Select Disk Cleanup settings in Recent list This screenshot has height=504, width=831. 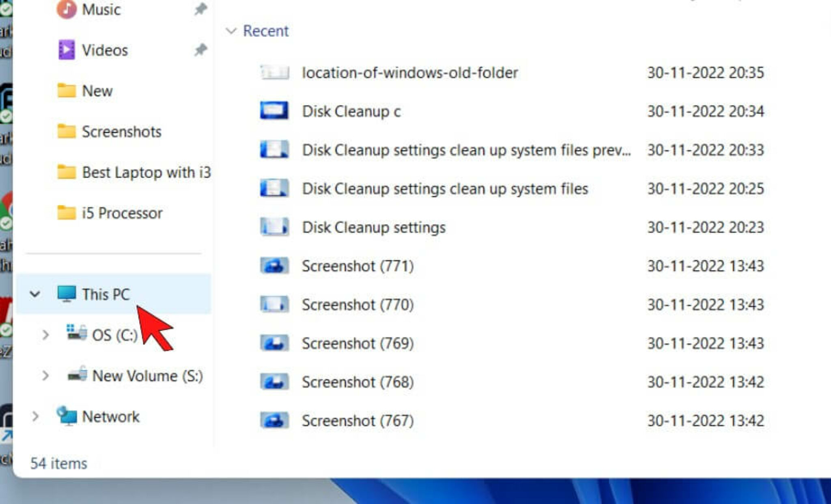coord(373,227)
